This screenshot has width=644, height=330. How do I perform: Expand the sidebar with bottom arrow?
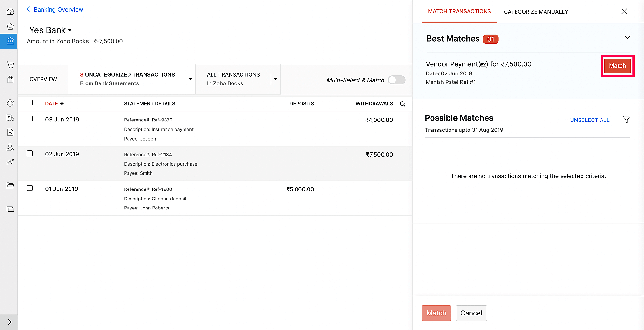[x=9, y=322]
